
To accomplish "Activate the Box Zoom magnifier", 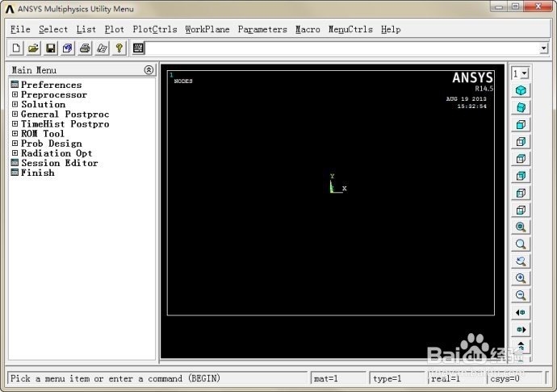I will pos(521,244).
